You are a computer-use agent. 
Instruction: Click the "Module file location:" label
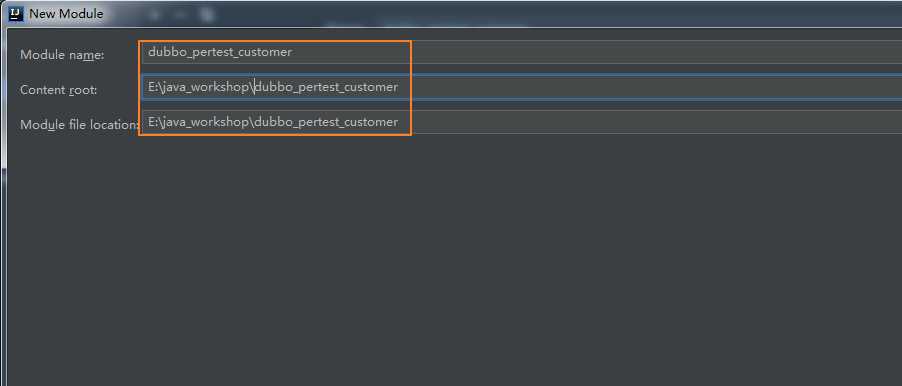click(x=79, y=125)
